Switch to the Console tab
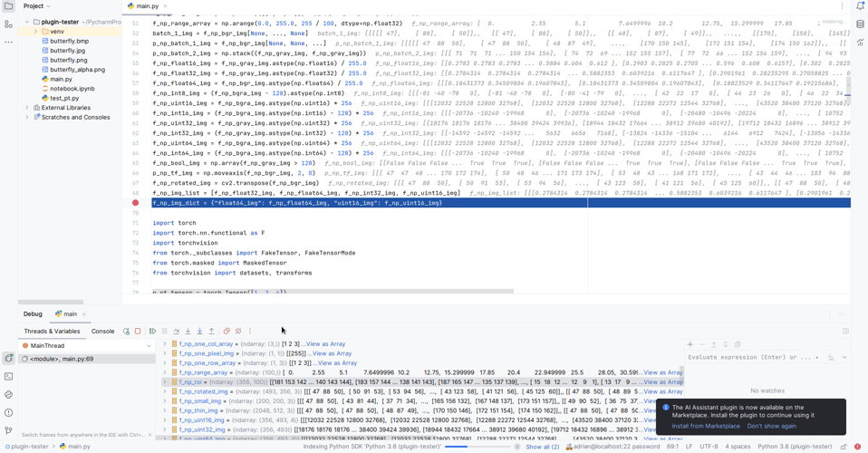Viewport: 868px width, 453px height. click(x=102, y=332)
